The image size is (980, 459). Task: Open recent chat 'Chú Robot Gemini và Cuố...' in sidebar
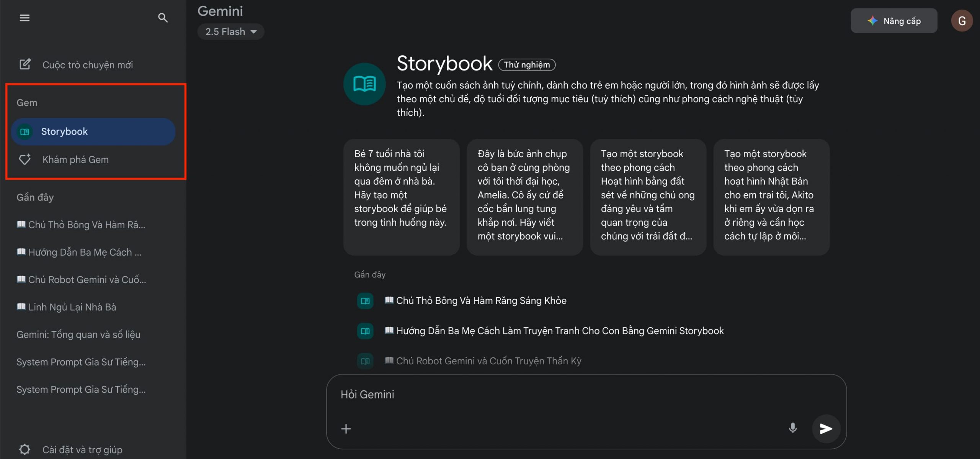point(81,280)
